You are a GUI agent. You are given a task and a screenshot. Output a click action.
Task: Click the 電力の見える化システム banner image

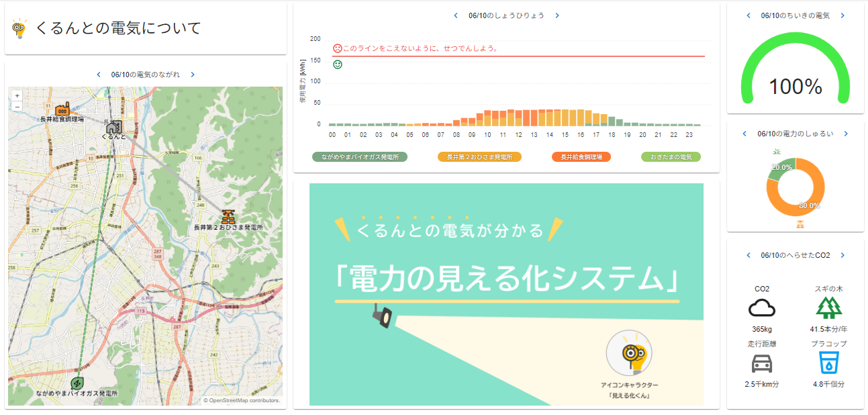(506, 294)
